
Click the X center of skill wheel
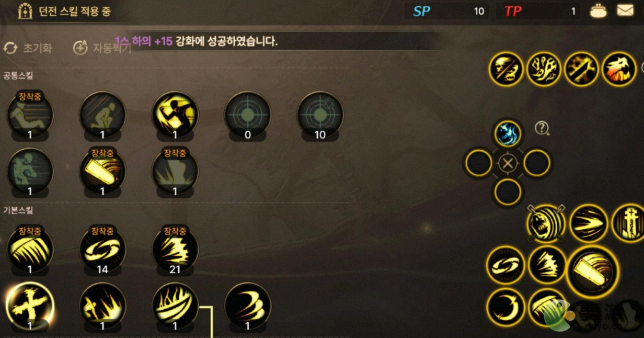(x=507, y=164)
